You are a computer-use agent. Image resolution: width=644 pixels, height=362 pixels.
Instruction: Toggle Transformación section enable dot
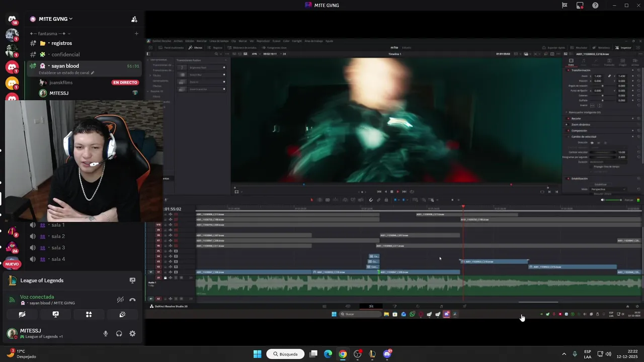pos(568,70)
